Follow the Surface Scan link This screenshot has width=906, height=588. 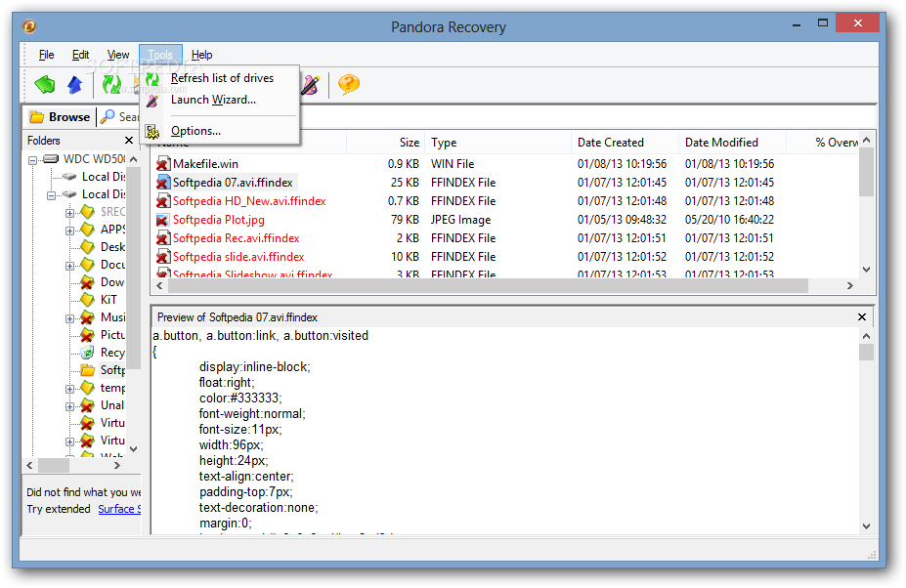point(119,509)
